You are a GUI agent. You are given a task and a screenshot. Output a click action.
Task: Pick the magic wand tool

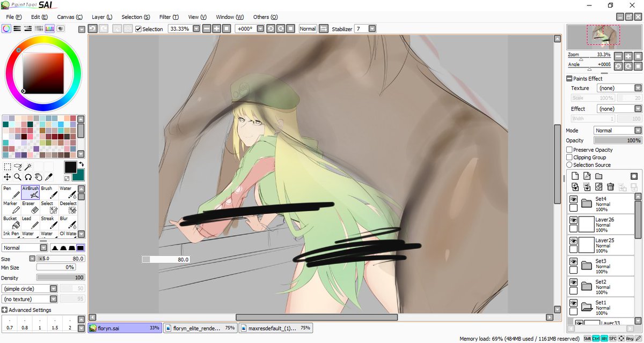28,167
